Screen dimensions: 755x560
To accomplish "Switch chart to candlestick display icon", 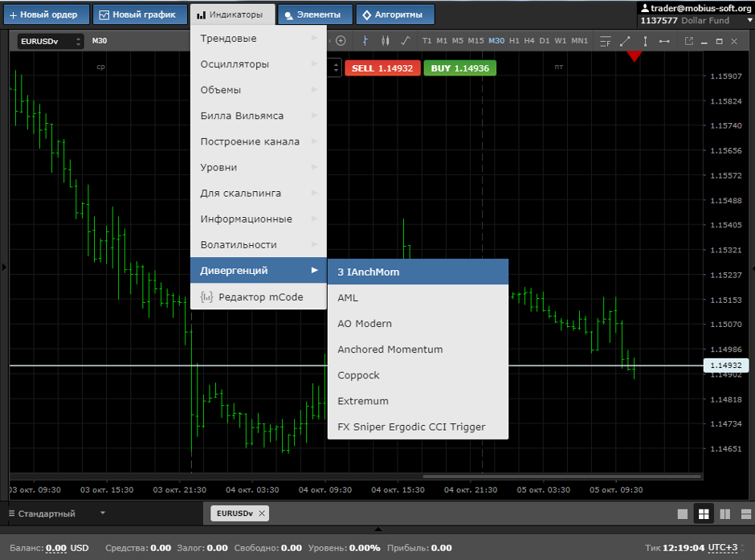I will tap(386, 41).
